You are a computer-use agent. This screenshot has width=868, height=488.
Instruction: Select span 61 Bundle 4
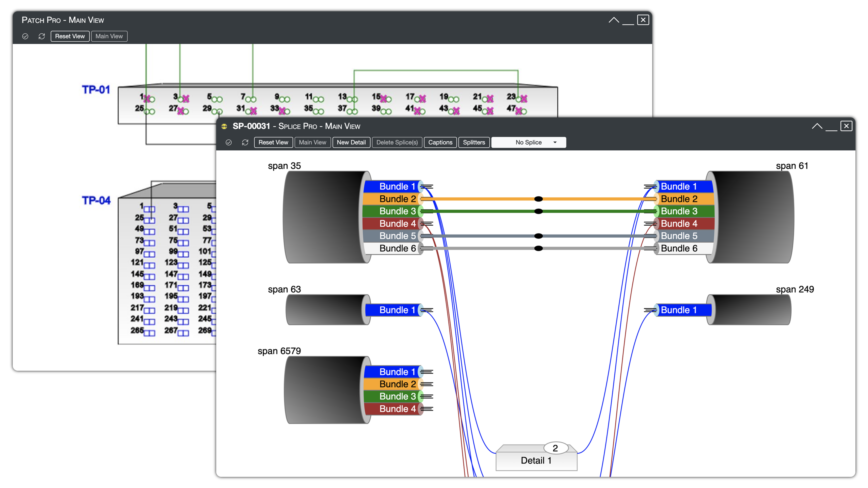pos(684,224)
